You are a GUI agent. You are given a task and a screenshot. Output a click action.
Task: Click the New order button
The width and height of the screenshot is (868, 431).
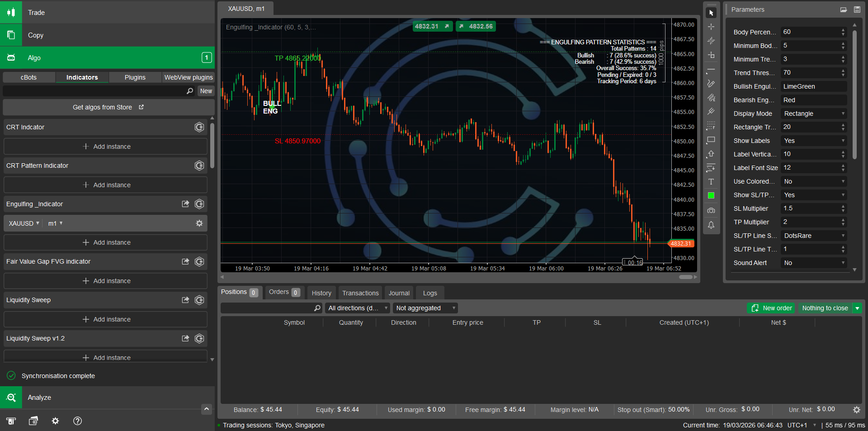click(x=771, y=308)
